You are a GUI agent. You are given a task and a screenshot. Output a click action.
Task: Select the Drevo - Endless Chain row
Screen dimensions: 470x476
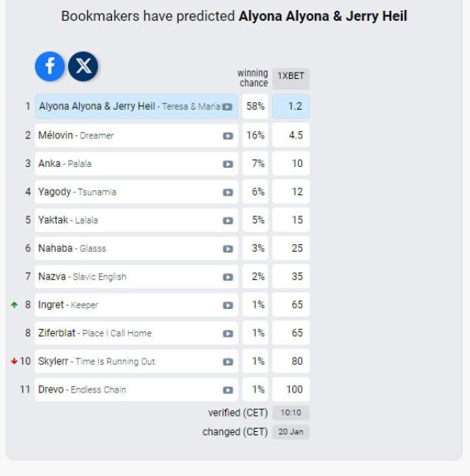[116, 389]
